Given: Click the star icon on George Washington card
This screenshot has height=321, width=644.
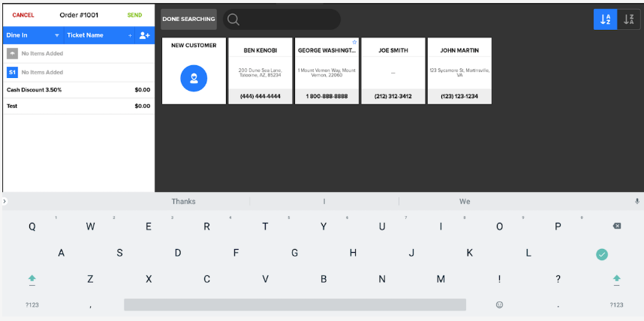Looking at the screenshot, I should [x=354, y=42].
